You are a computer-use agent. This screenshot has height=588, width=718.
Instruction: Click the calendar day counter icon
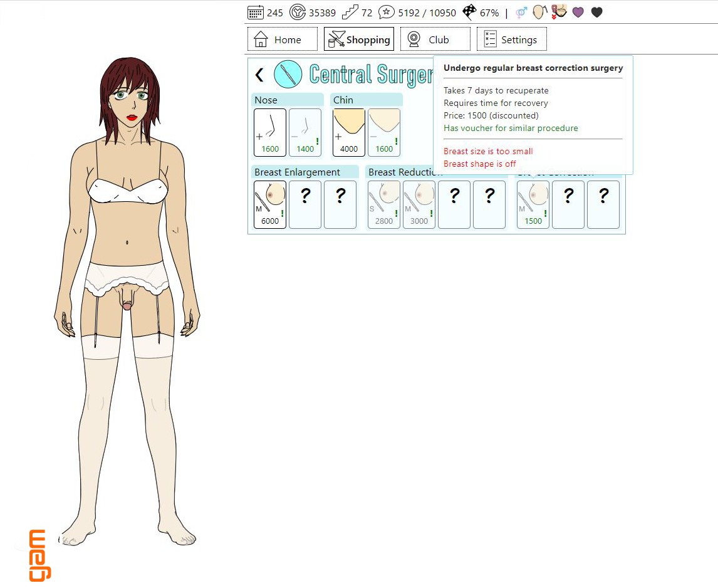(x=255, y=13)
